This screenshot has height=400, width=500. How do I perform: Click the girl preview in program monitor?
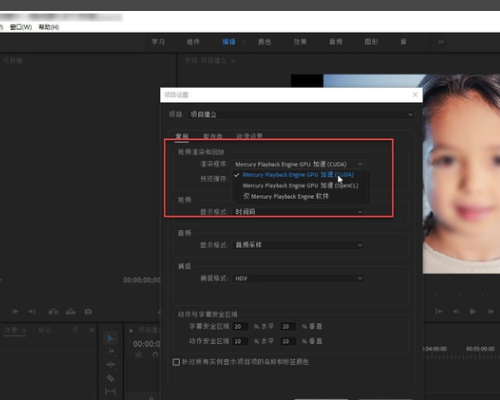[461, 173]
